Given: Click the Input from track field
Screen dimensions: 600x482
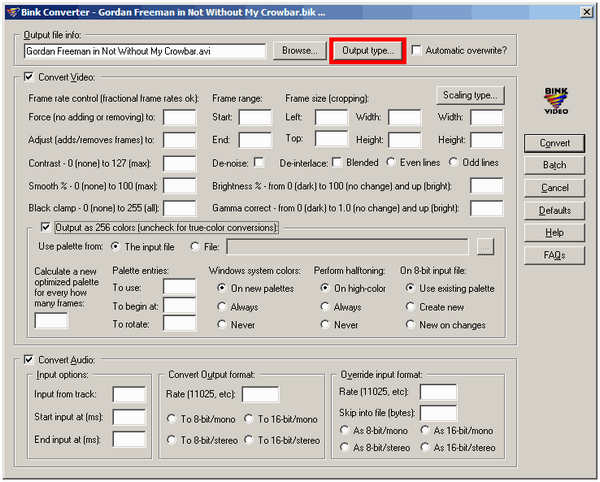Looking at the screenshot, I should (129, 394).
